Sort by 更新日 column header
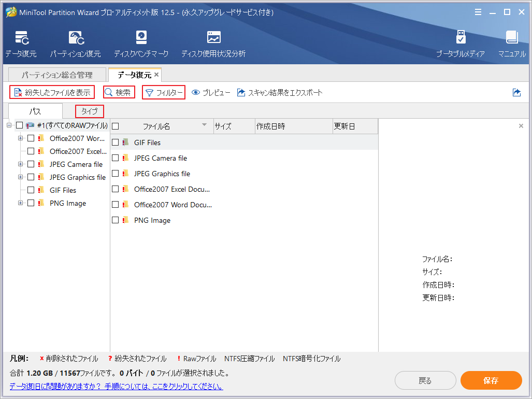 point(355,126)
